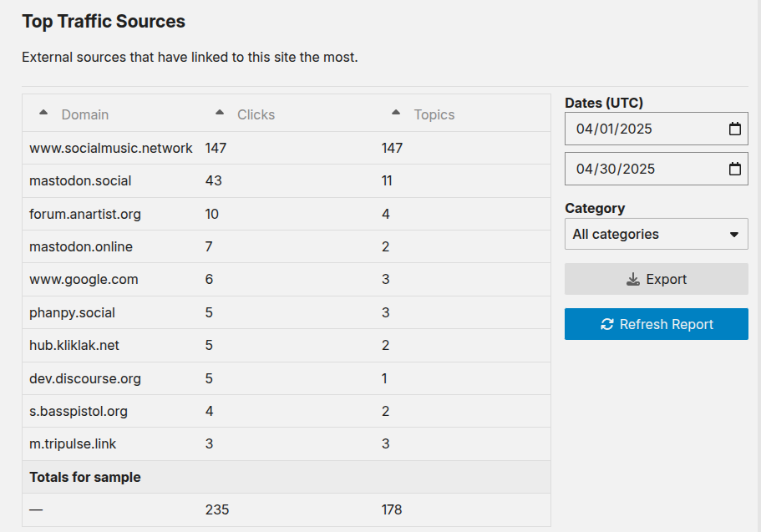Click the Domain column sort arrow
The height and width of the screenshot is (532, 761).
43,112
